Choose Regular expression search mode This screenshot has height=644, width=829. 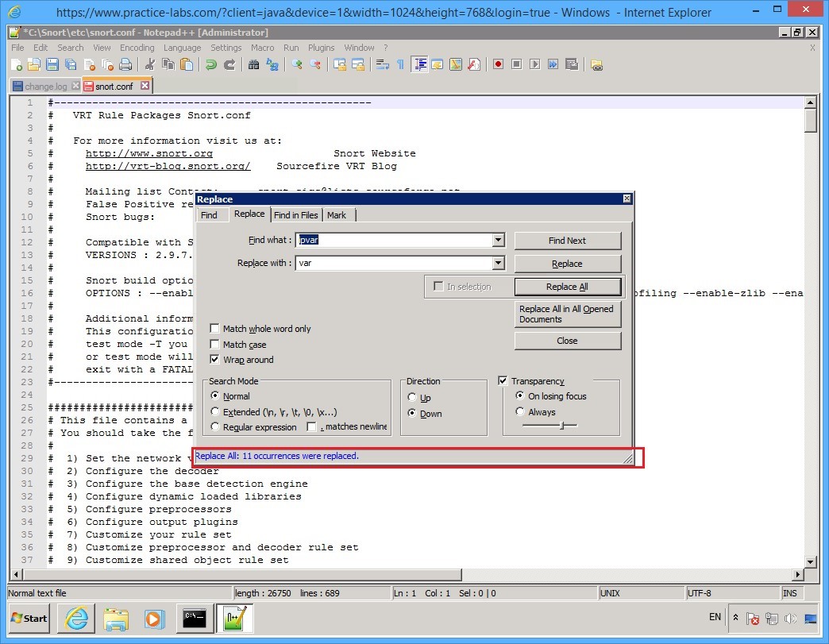(214, 426)
